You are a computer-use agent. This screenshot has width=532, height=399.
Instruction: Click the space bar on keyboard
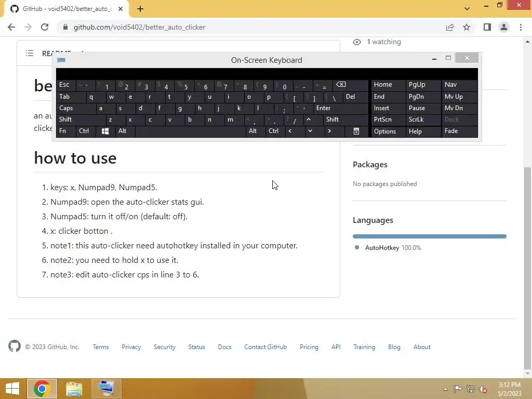coord(190,131)
